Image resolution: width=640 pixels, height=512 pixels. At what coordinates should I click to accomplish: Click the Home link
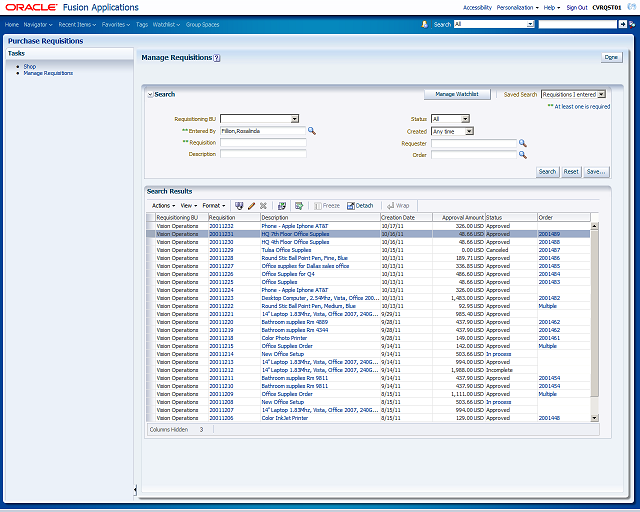12,24
